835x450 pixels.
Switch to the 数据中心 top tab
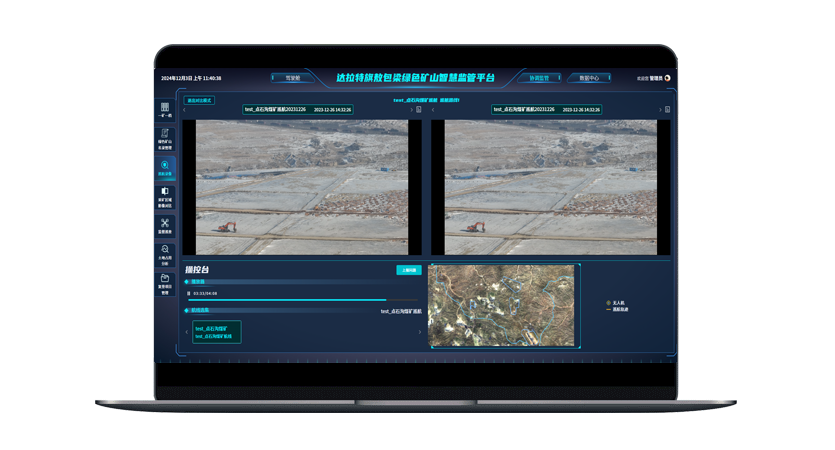pyautogui.click(x=589, y=78)
